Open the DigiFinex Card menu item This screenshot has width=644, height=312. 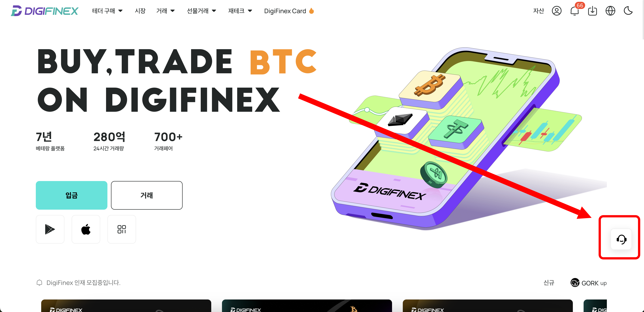[x=289, y=11]
